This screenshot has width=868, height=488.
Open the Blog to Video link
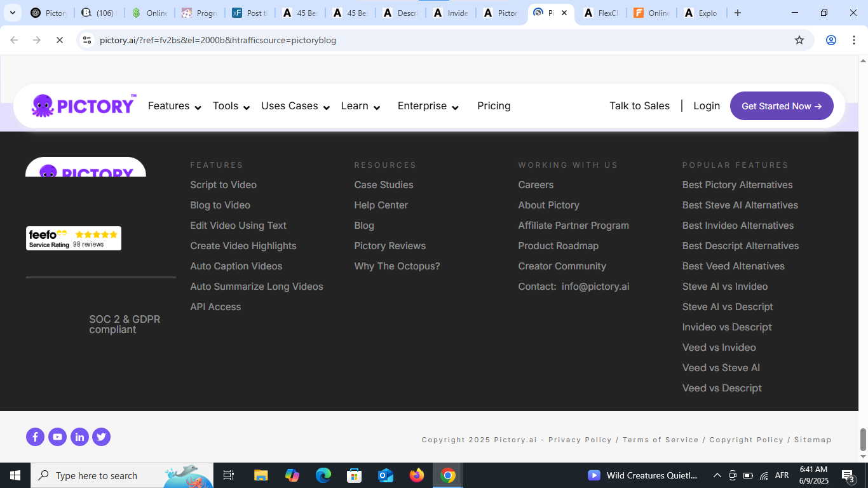point(220,205)
